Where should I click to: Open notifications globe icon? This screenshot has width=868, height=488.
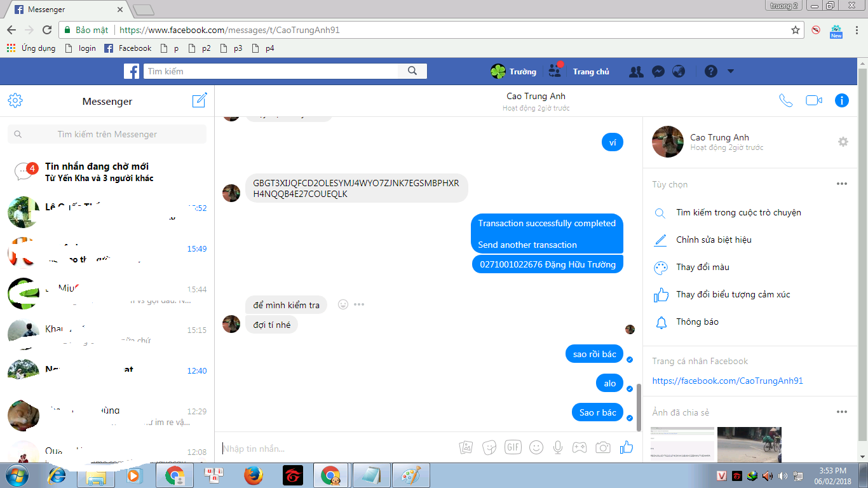(679, 72)
